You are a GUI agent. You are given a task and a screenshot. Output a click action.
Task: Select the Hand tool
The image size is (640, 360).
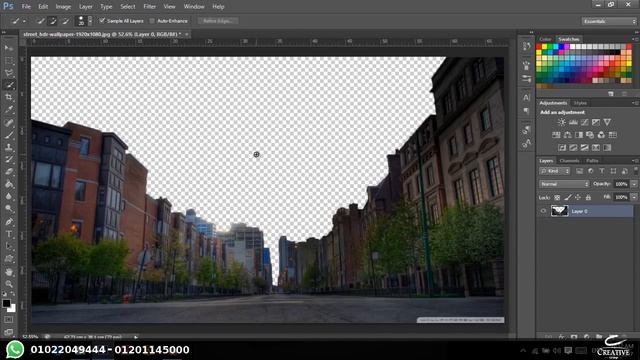tap(9, 271)
